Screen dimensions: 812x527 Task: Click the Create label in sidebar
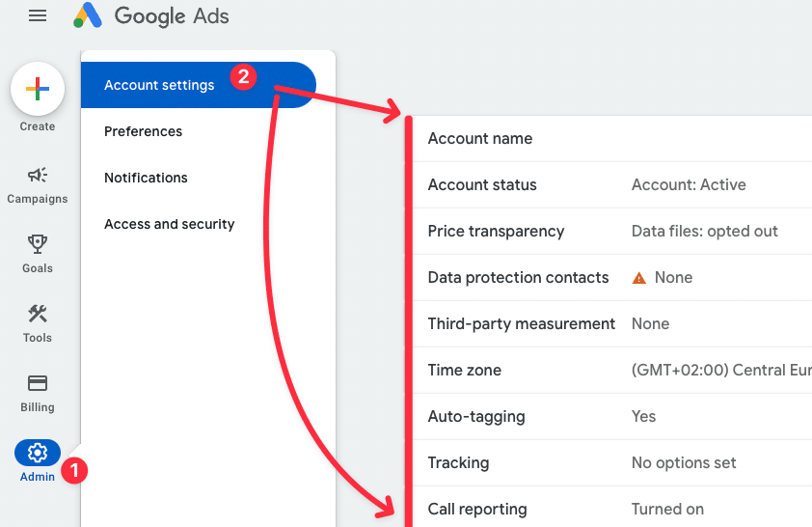pos(38,126)
